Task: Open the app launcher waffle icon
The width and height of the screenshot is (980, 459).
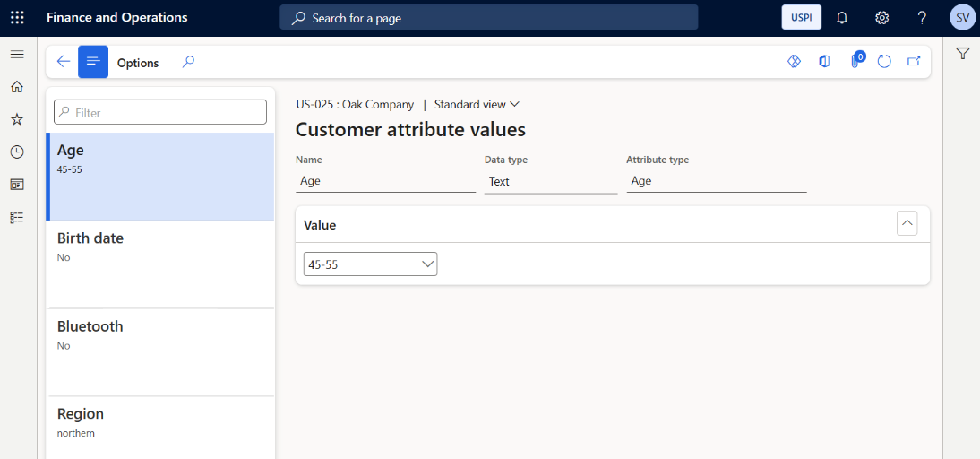Action: point(18,18)
